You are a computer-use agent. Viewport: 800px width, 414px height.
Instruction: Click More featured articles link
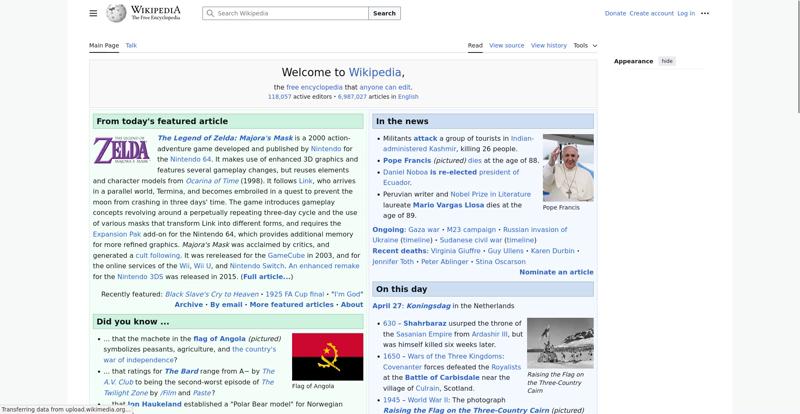[x=291, y=304]
